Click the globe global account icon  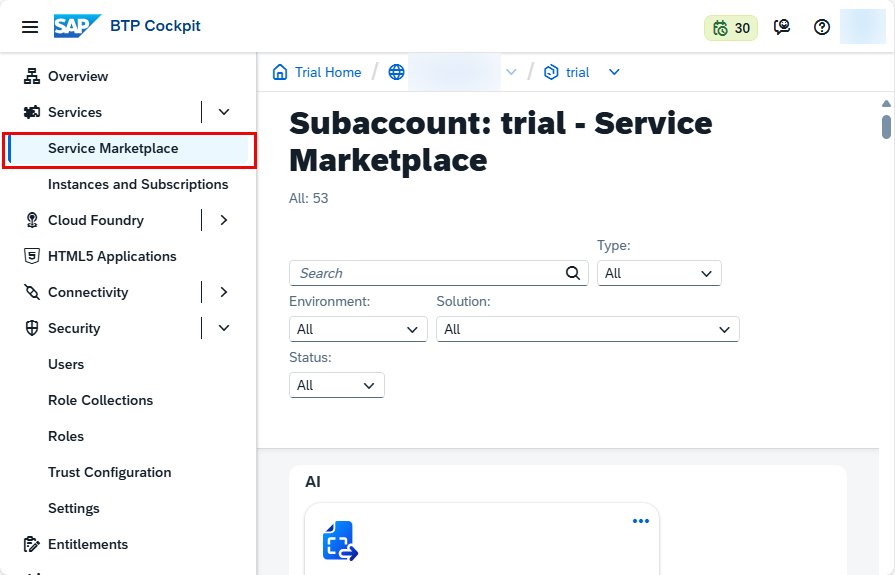pos(396,72)
